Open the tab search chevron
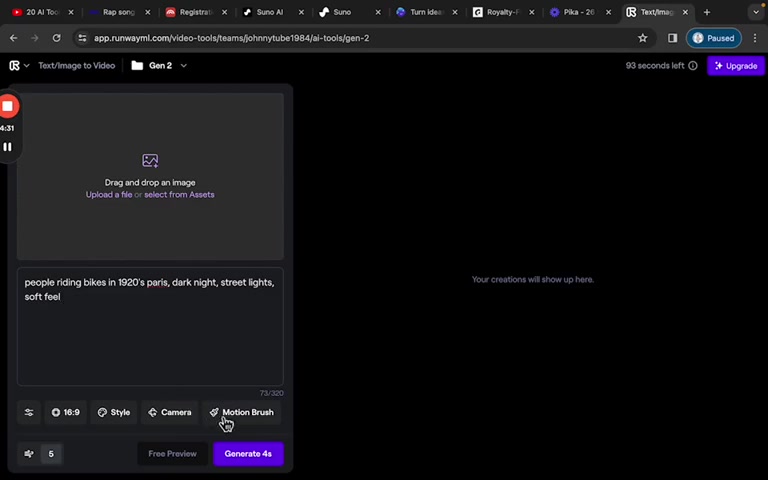 coord(756,12)
